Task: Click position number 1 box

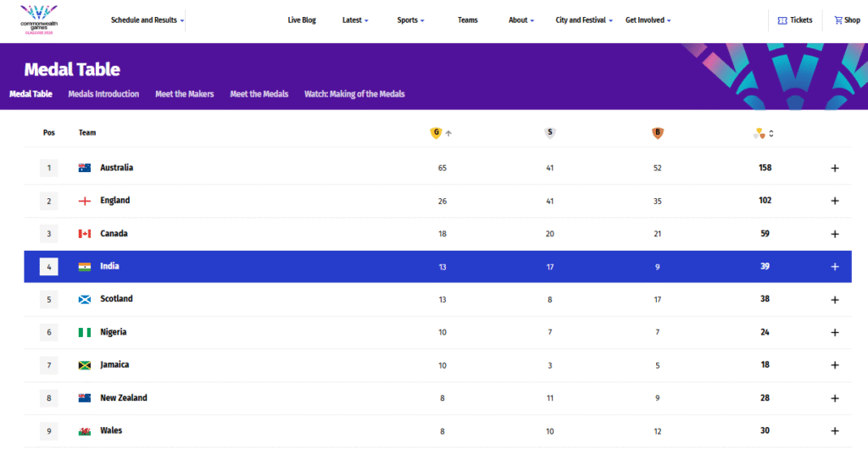Action: click(x=48, y=168)
